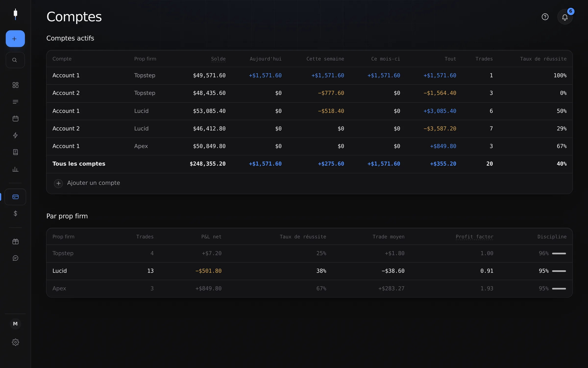Open the Lucid Account 1 row
The height and width of the screenshot is (368, 588).
[x=309, y=111]
